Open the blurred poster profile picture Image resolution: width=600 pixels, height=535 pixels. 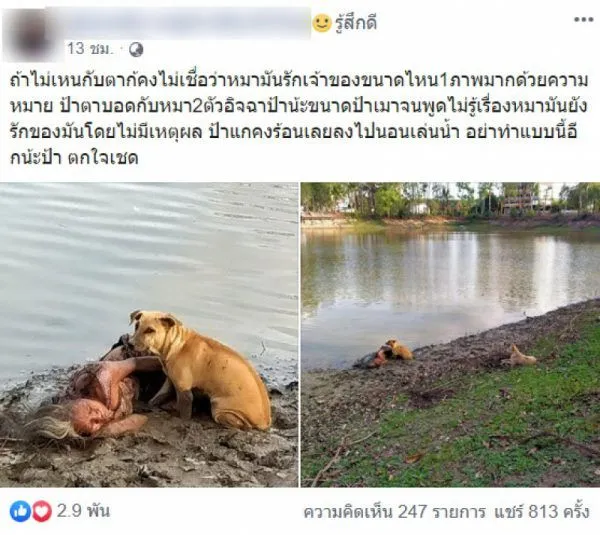click(31, 35)
